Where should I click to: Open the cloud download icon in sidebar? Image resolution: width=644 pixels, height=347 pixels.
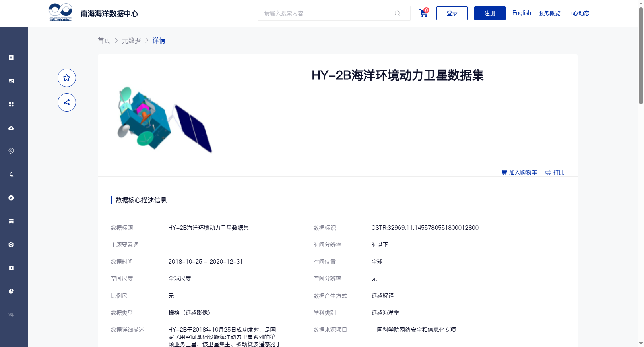(x=11, y=128)
